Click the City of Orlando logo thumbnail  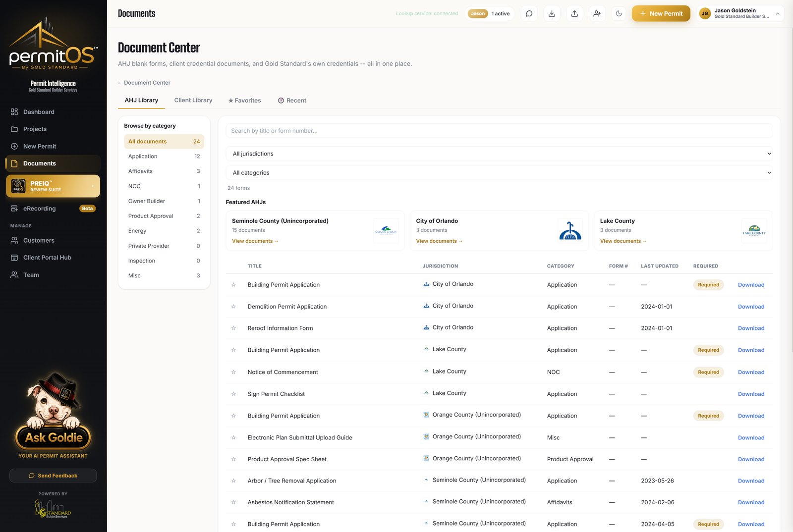click(570, 231)
